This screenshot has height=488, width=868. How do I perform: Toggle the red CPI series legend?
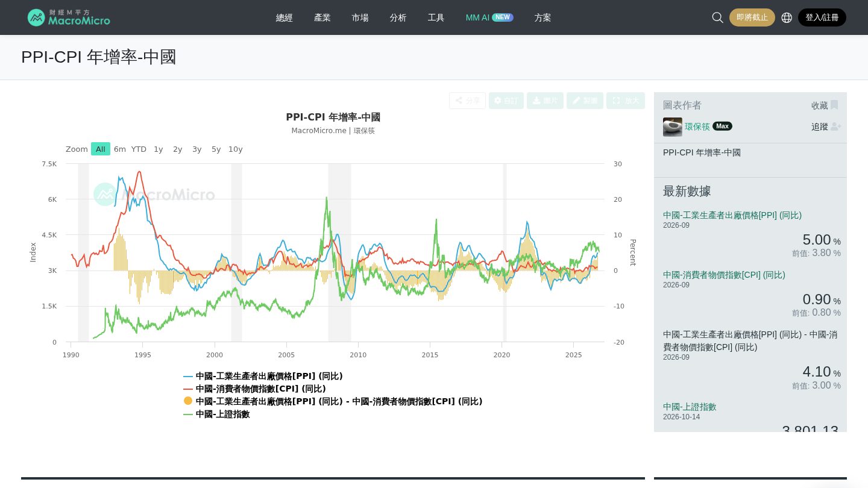point(254,389)
